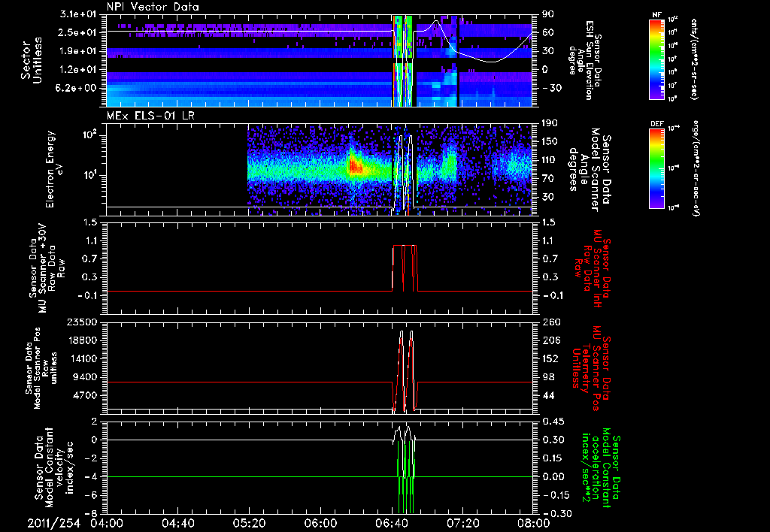The height and width of the screenshot is (532, 770).
Task: Click the '14100' scanner position tick value
Action: click(x=81, y=358)
